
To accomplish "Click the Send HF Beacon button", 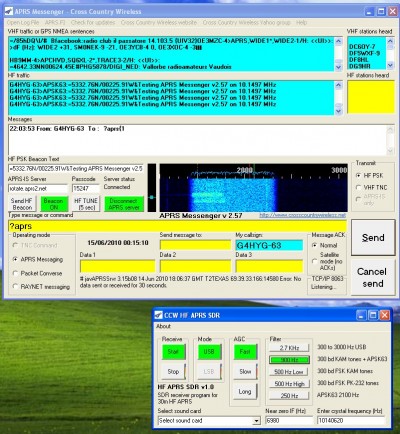I will click(22, 204).
